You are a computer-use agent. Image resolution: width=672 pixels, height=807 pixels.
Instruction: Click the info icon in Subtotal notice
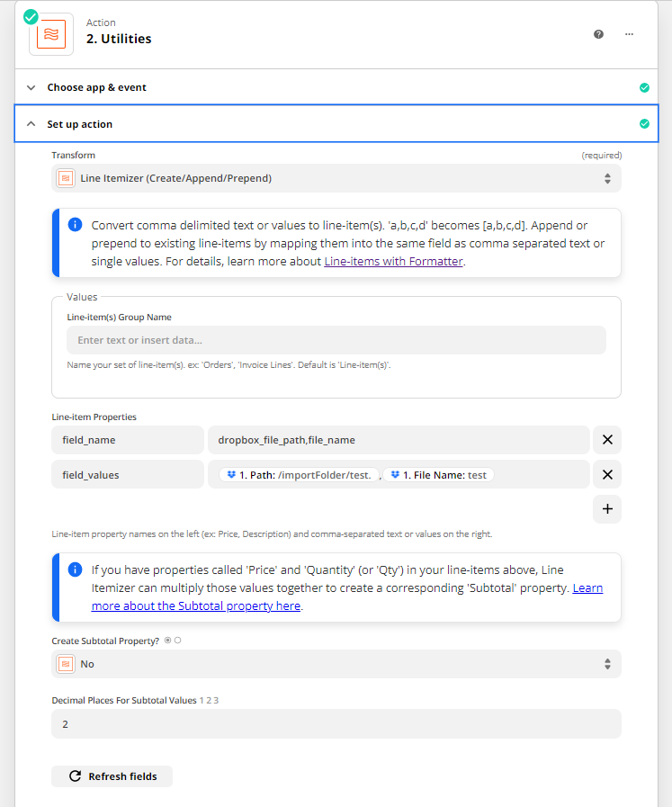click(76, 569)
